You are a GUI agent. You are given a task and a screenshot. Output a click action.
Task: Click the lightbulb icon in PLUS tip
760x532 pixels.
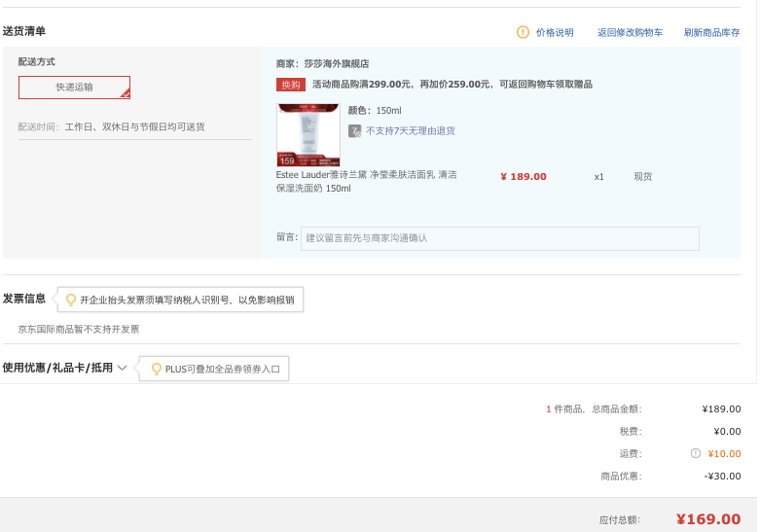pyautogui.click(x=156, y=370)
